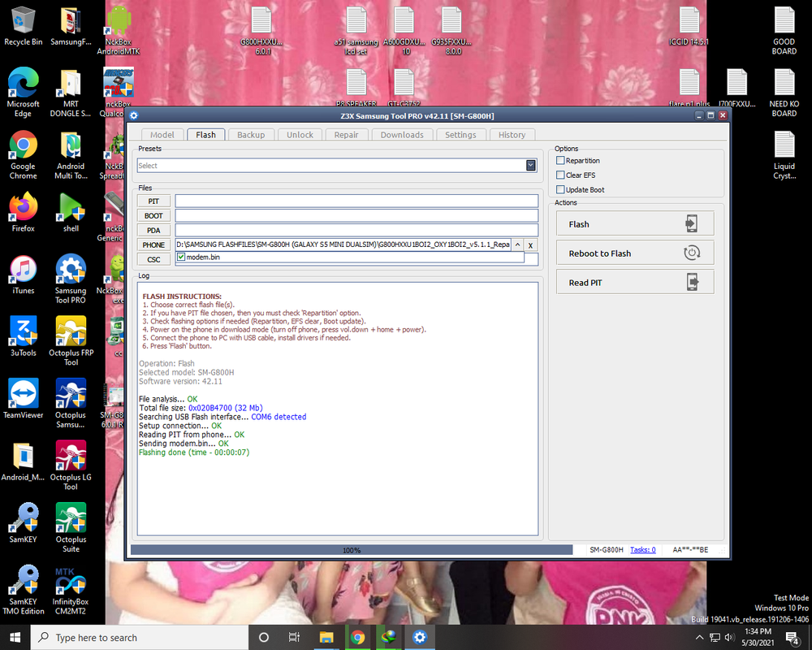
Task: Open Task View on the taskbar
Action: 294,638
